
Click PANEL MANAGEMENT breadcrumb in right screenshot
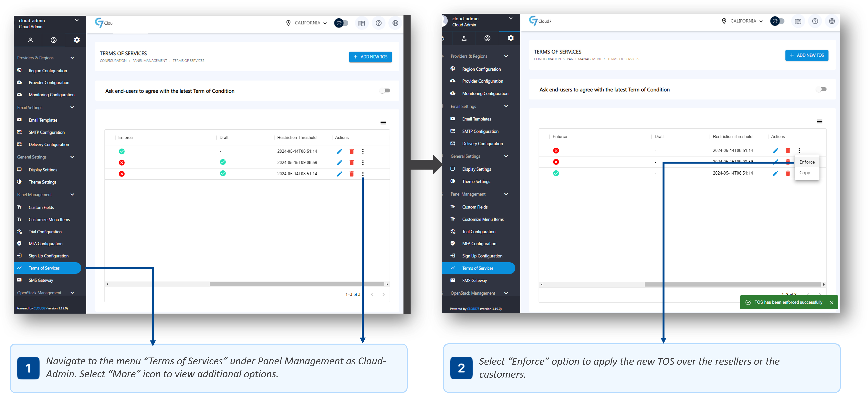coord(584,59)
